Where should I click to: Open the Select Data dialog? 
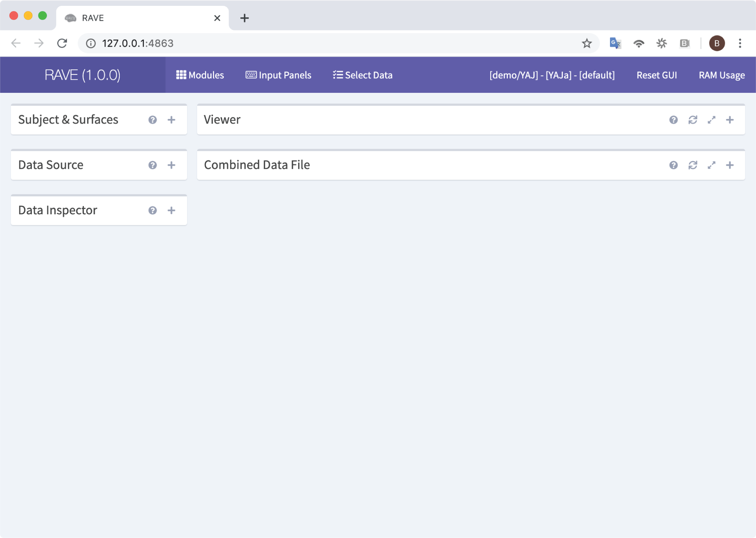362,75
